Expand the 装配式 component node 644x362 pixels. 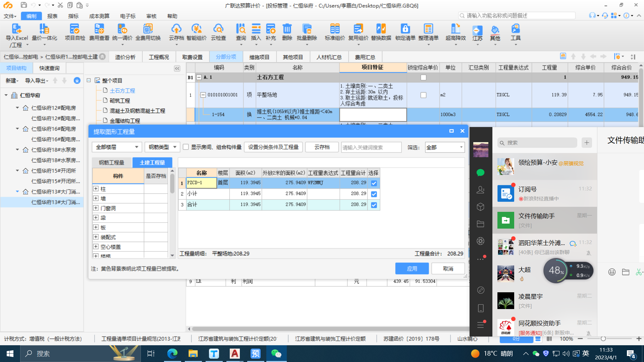[x=96, y=237]
